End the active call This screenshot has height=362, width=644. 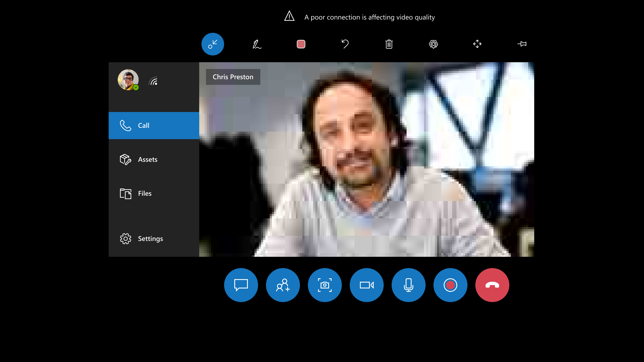pos(492,285)
